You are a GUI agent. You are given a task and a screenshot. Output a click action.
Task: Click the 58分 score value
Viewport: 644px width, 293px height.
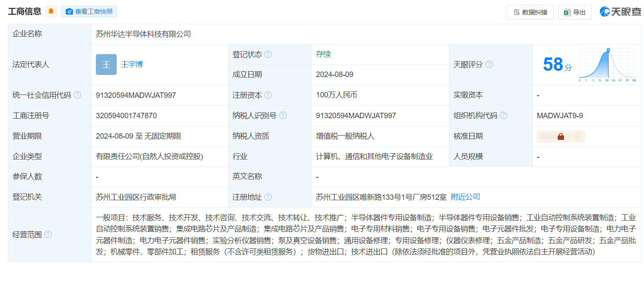[557, 65]
